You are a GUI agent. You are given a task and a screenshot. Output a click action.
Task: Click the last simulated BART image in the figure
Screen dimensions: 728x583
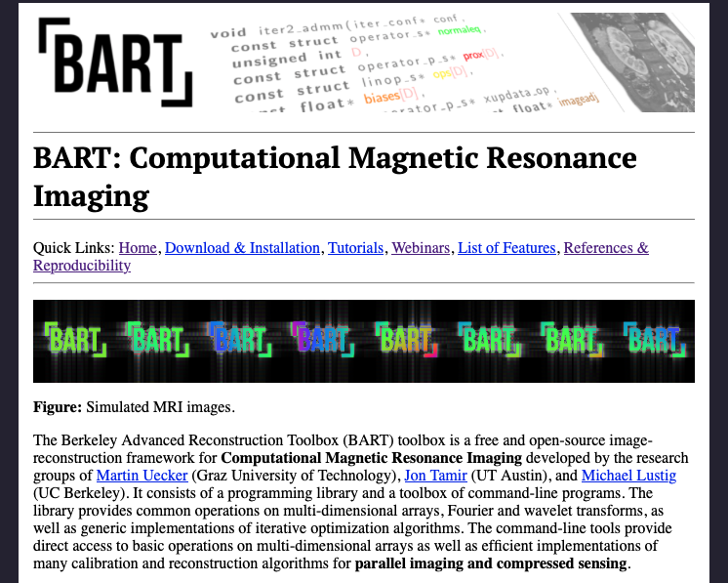click(x=654, y=340)
